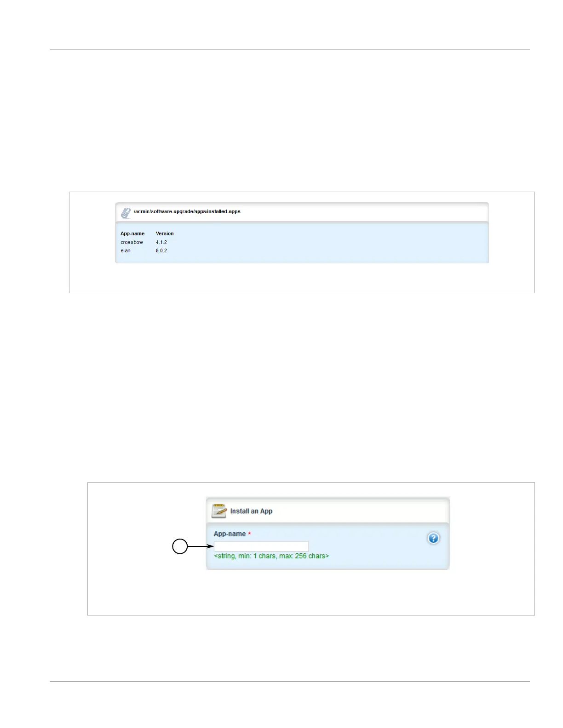Click the empty callout circle left of the field
This screenshot has height=728, width=563.
coord(180,546)
